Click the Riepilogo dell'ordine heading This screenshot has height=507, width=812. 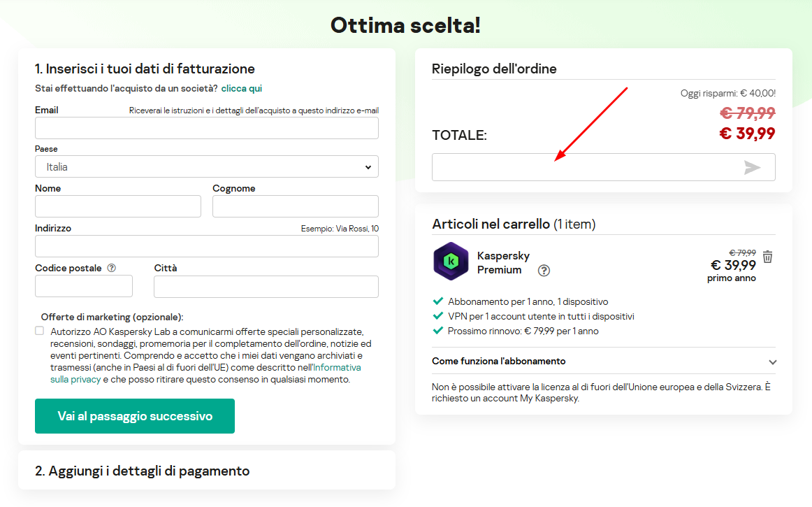493,69
